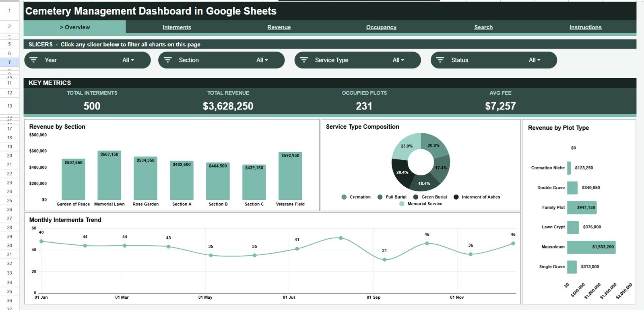
Task: Click the Family Plot $941,150 bar
Action: click(x=582, y=207)
